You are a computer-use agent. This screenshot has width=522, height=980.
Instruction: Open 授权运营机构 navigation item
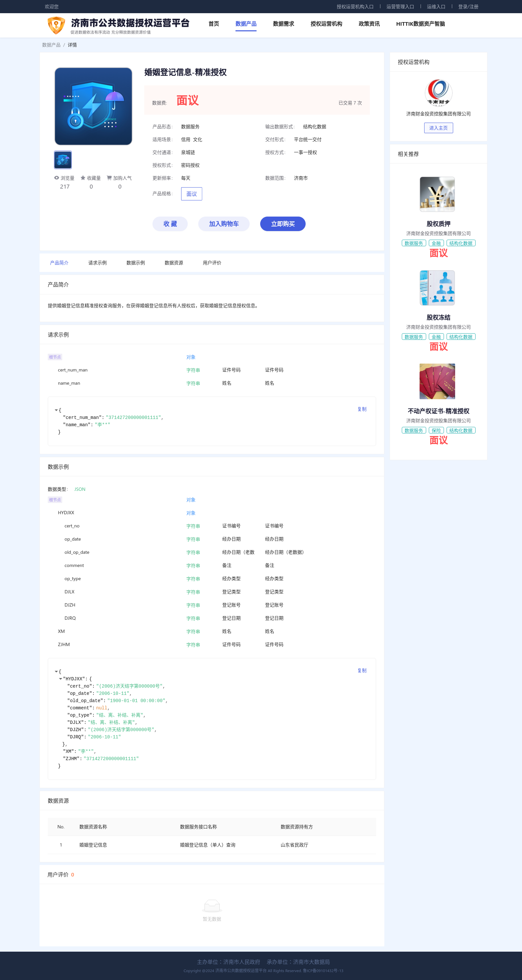(x=326, y=24)
